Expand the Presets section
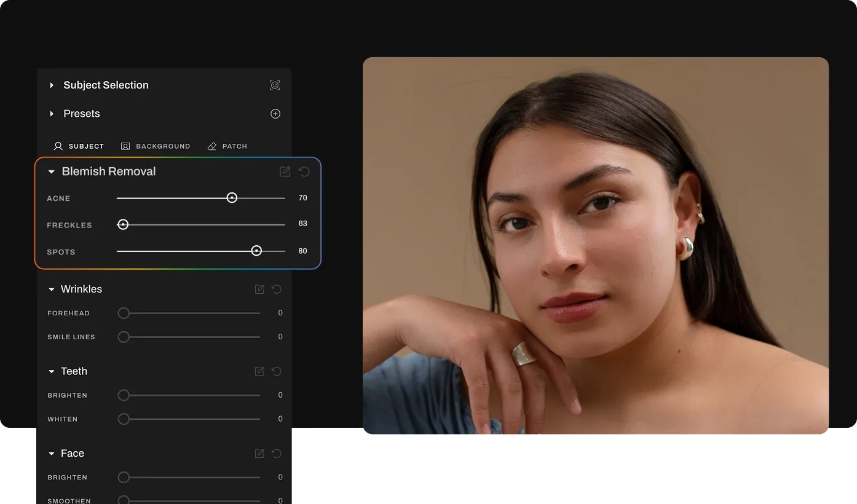 click(x=52, y=114)
